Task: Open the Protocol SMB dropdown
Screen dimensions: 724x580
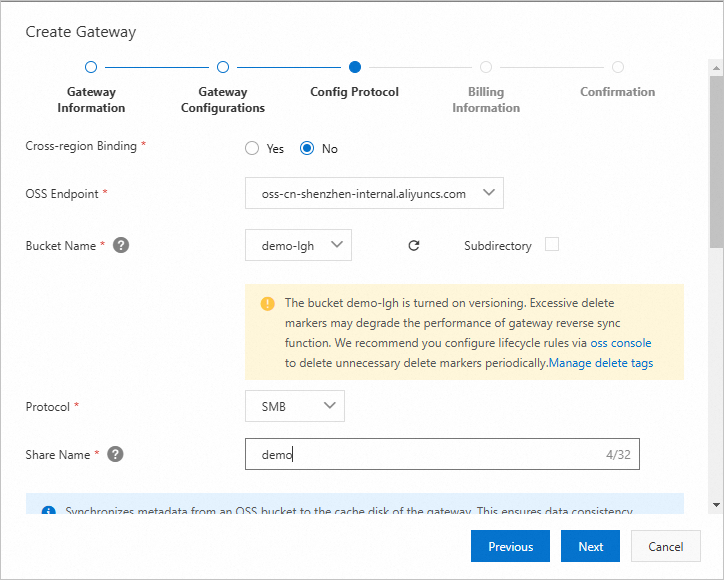Action: [x=295, y=405]
